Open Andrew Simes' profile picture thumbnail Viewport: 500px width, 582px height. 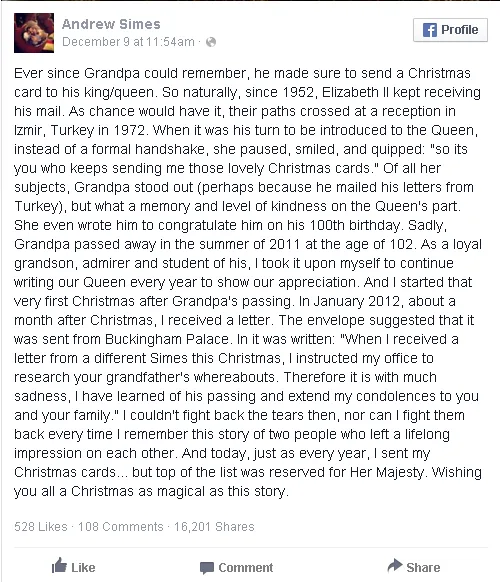click(34, 33)
